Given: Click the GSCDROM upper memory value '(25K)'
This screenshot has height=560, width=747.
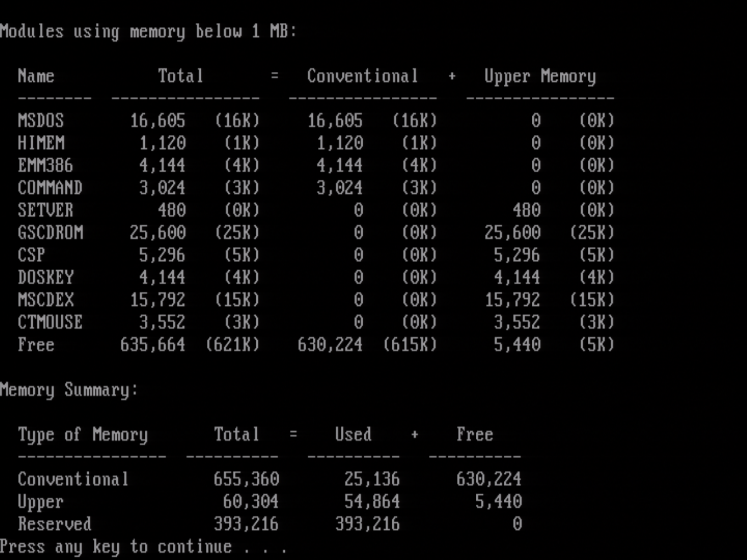Looking at the screenshot, I should click(592, 232).
